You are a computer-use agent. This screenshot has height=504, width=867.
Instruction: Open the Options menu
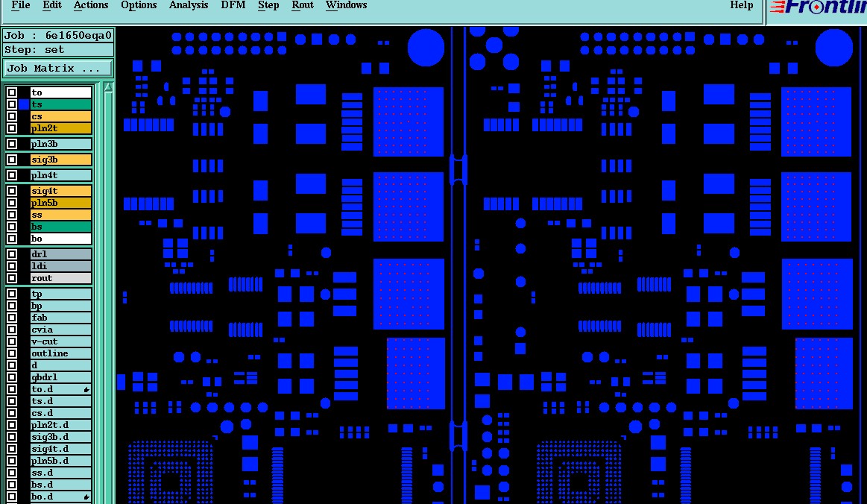tap(139, 5)
